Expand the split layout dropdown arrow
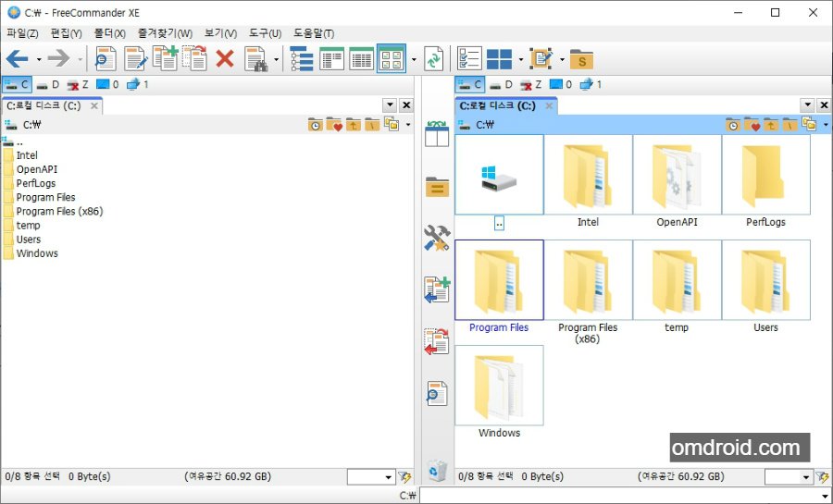833x504 pixels. pos(520,59)
